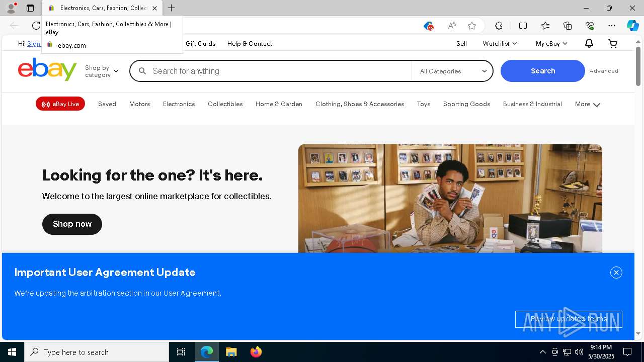Open the Extensions puzzle icon
The height and width of the screenshot is (362, 644).
[499, 26]
